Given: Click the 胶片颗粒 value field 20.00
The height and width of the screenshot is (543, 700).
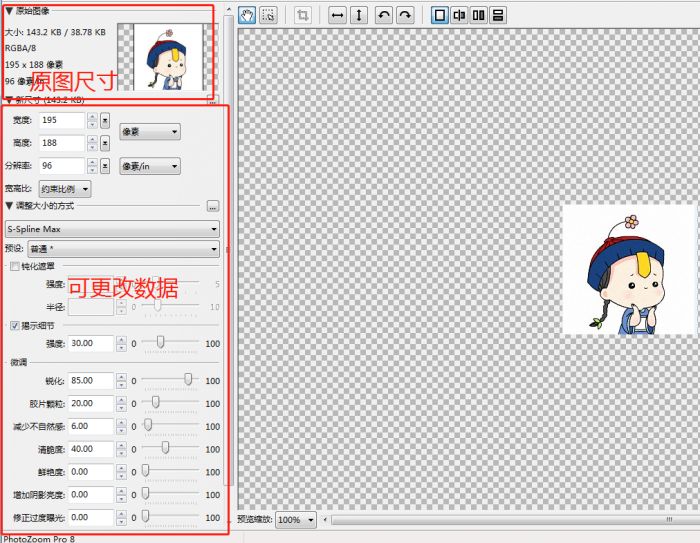Looking at the screenshot, I should (91, 404).
